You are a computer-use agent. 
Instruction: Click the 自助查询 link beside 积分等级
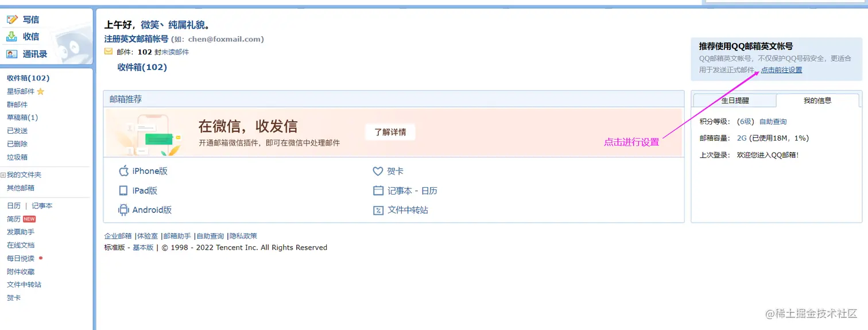coord(773,122)
